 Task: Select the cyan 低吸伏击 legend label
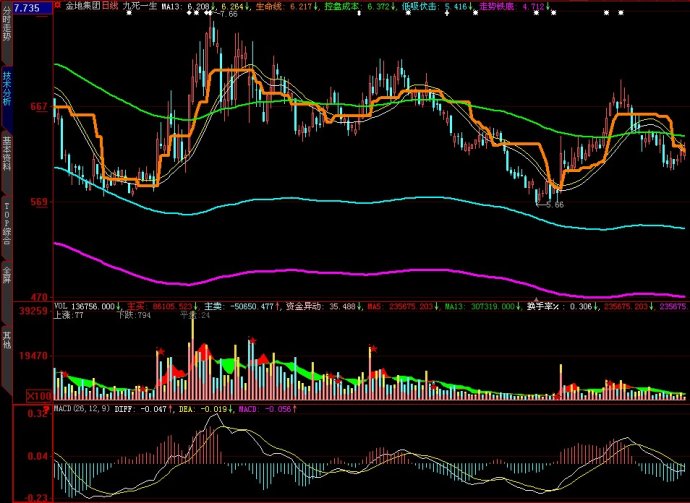click(x=419, y=7)
